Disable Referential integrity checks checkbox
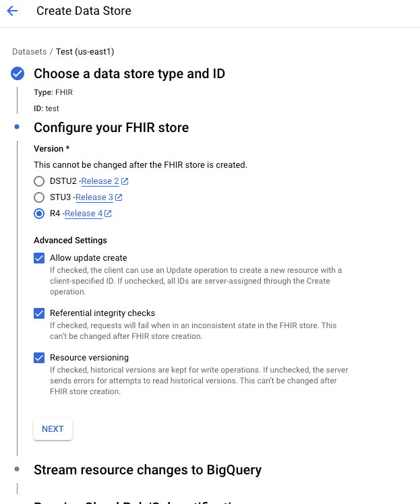Viewport: 420px width, 504px height. [39, 313]
